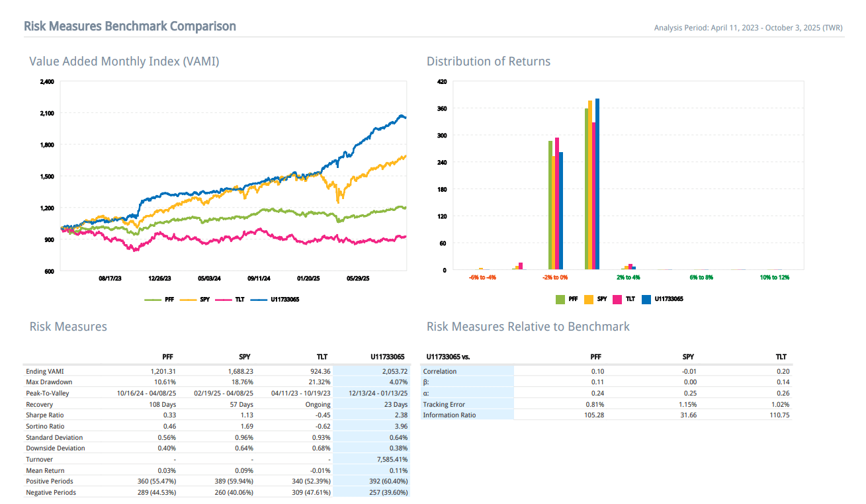
Task: Click the U11733065 blue square in Distribution legend
Action: click(x=646, y=299)
